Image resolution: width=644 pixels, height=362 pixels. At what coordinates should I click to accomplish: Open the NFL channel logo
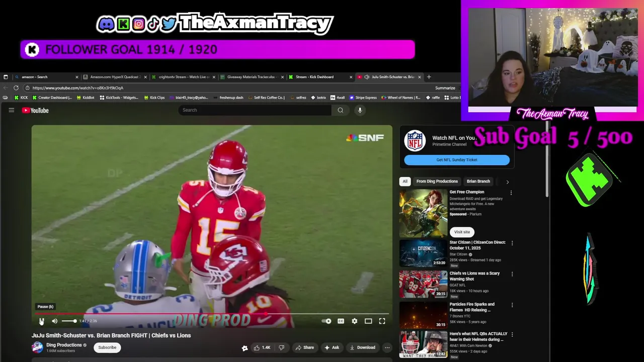pos(415,141)
